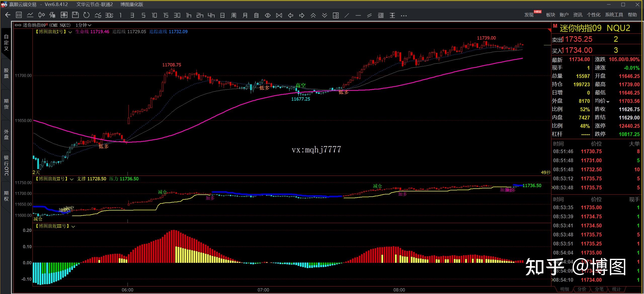Open the 分笔 tab at bottom
This screenshot has height=294, width=644.
(x=599, y=289)
